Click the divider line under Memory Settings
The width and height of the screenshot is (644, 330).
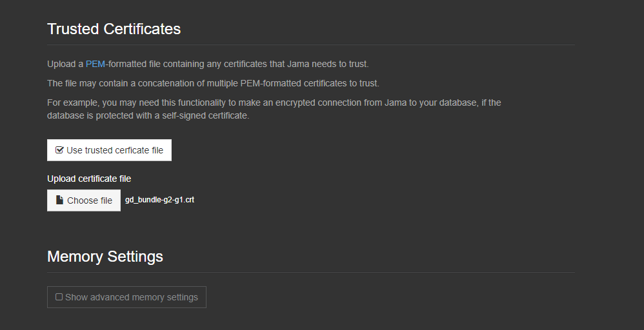[310, 272]
